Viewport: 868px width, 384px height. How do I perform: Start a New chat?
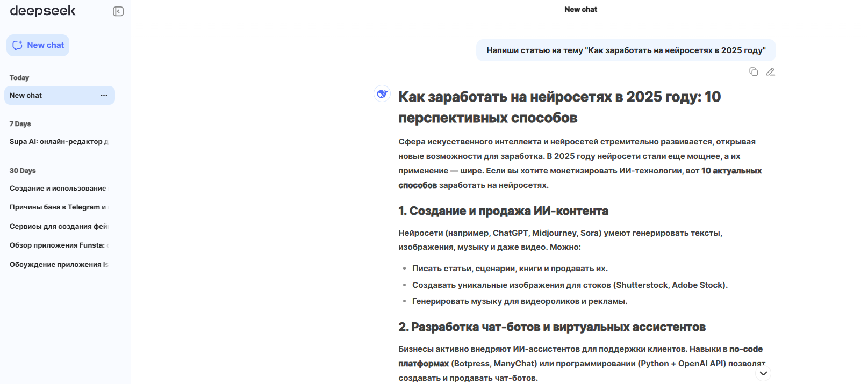pyautogui.click(x=38, y=45)
